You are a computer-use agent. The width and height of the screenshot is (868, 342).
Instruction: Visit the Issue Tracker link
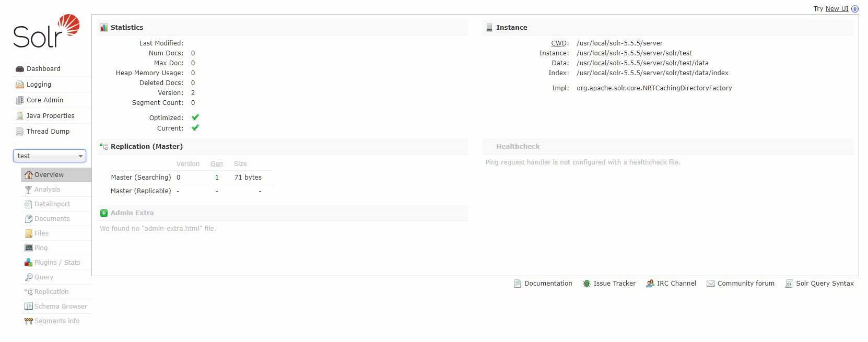click(615, 284)
